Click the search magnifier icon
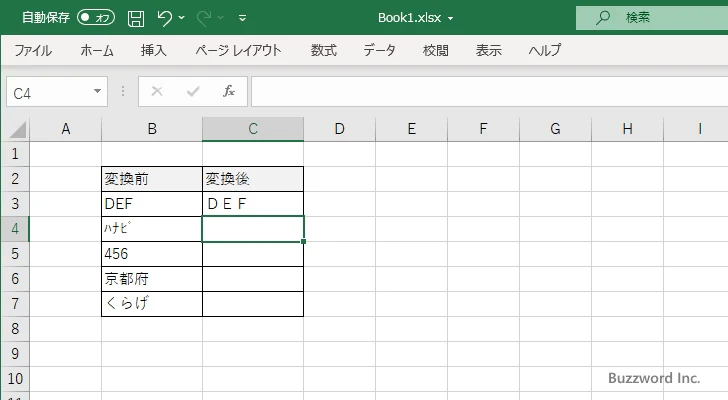The width and height of the screenshot is (728, 400). [x=603, y=18]
